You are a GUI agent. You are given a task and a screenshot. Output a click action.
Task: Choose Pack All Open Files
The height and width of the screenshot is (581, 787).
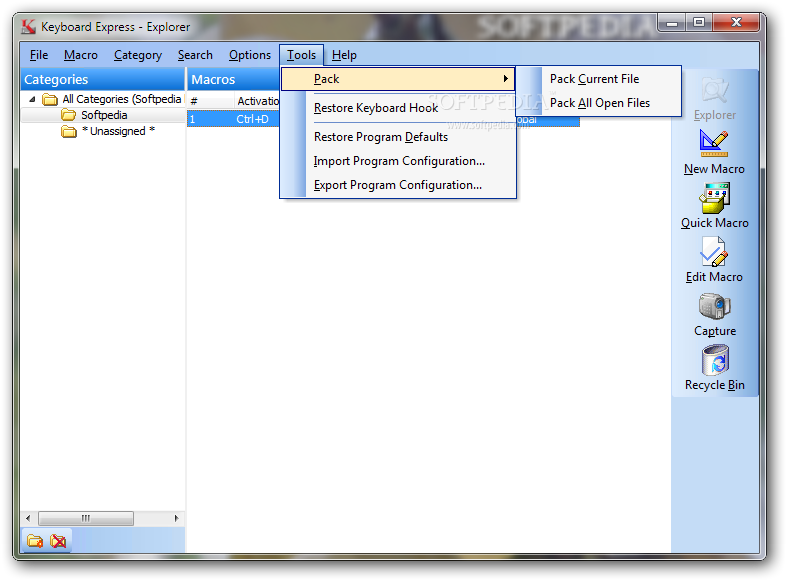599,103
